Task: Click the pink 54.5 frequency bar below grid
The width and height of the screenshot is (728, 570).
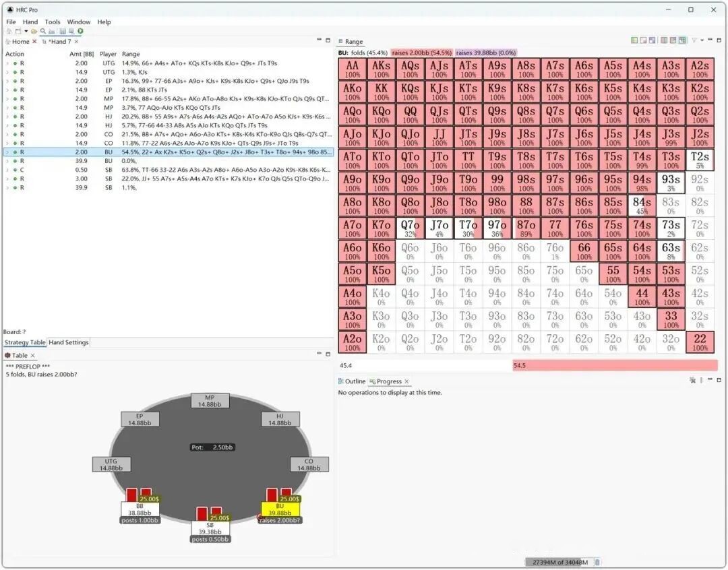Action: click(x=614, y=365)
